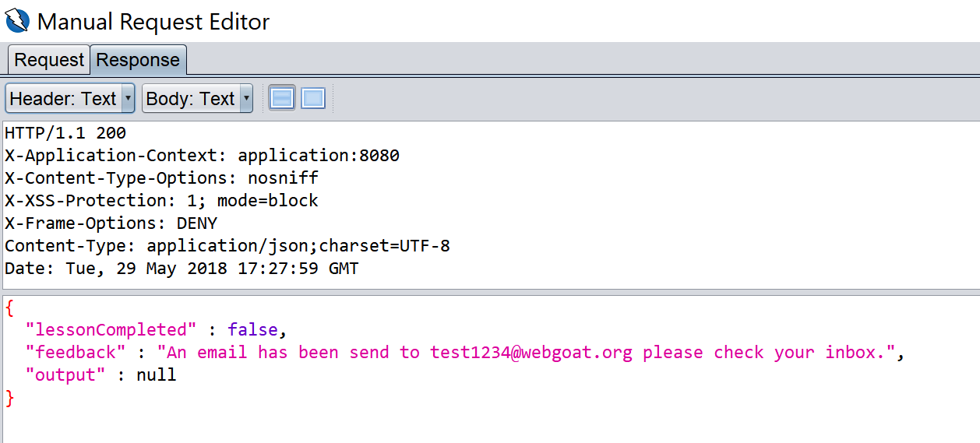The image size is (980, 443).
Task: Click the X-XSS-Protection header line
Action: pyautogui.click(x=161, y=201)
